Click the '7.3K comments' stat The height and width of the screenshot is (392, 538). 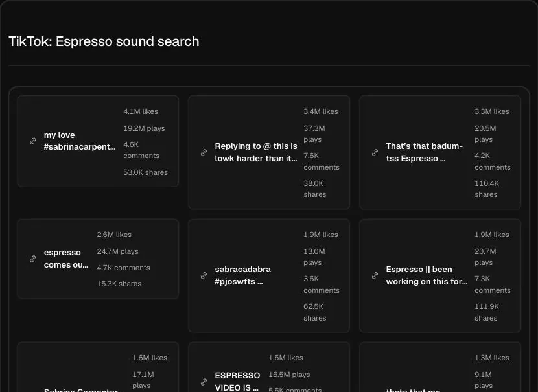[493, 284]
